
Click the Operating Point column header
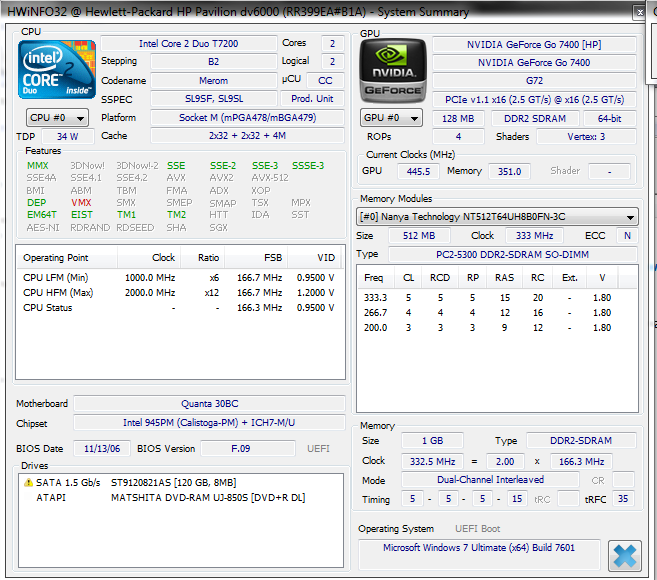(x=67, y=258)
